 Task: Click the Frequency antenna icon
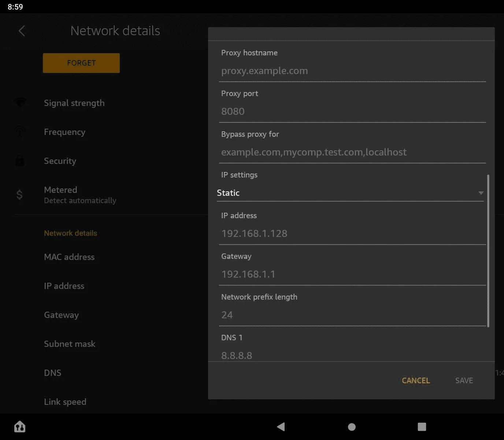pos(20,132)
